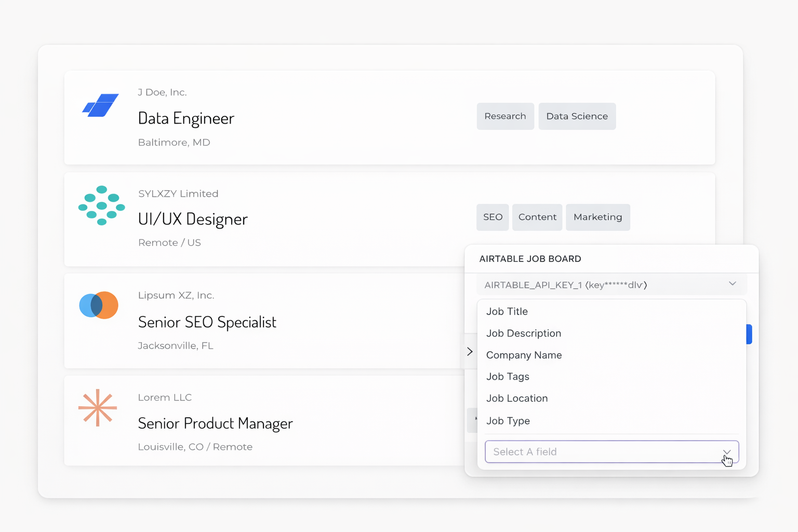Image resolution: width=798 pixels, height=532 pixels.
Task: Click the Research tag
Action: [x=505, y=116]
